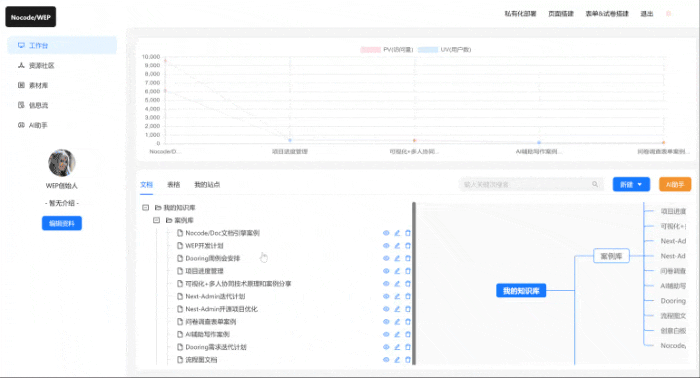This screenshot has width=700, height=378.
Task: Delete the 可视化+多人协同技术原理和案例分享 document
Action: pos(408,283)
